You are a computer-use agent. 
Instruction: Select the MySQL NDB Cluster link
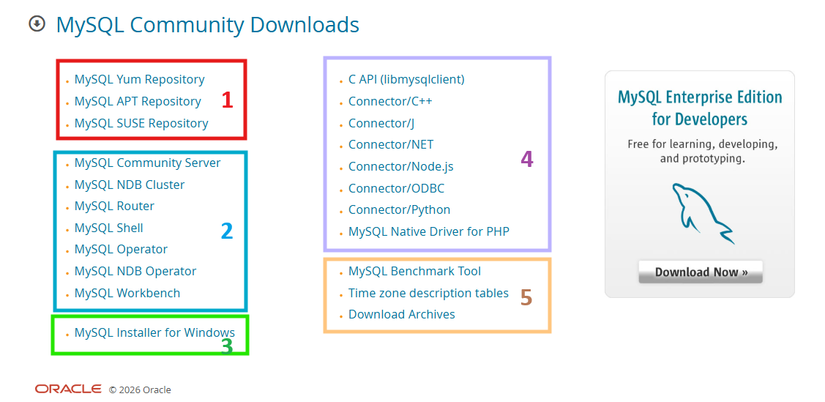pyautogui.click(x=129, y=185)
